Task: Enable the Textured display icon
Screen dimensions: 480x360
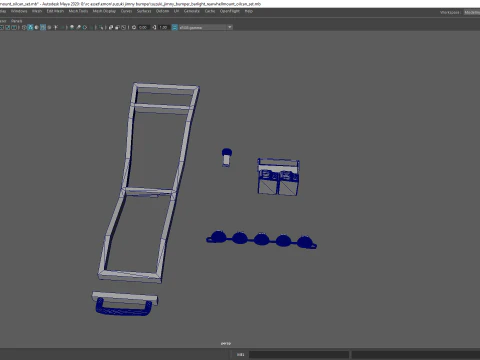Action: click(49, 27)
